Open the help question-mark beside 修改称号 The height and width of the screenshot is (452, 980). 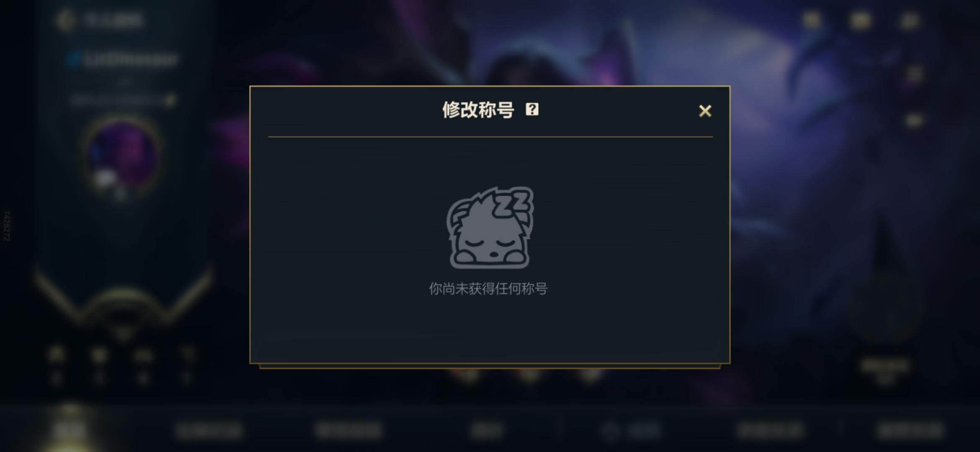532,110
